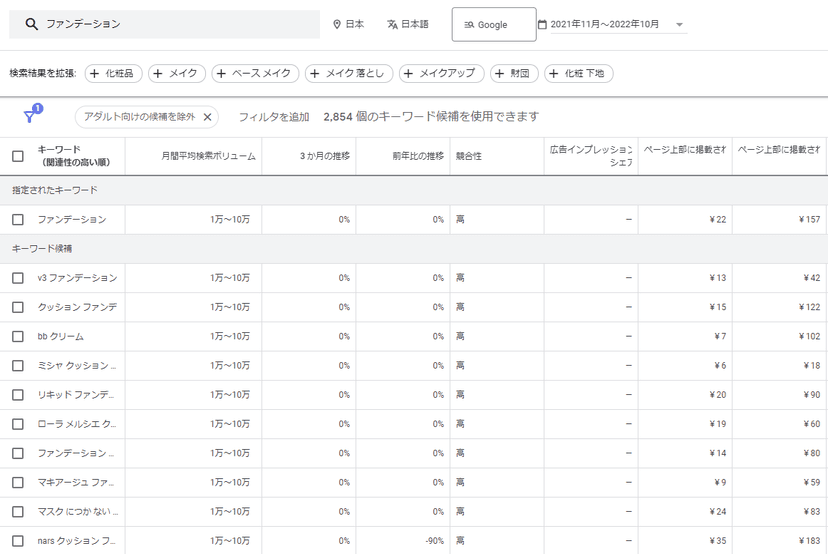Sort by 3か月の推移 column header

point(325,156)
